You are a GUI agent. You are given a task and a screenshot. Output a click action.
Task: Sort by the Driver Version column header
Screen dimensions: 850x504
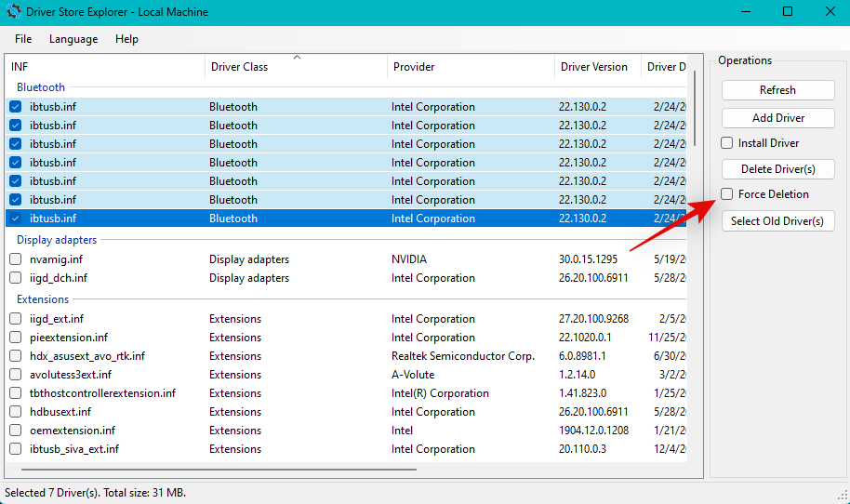point(597,67)
